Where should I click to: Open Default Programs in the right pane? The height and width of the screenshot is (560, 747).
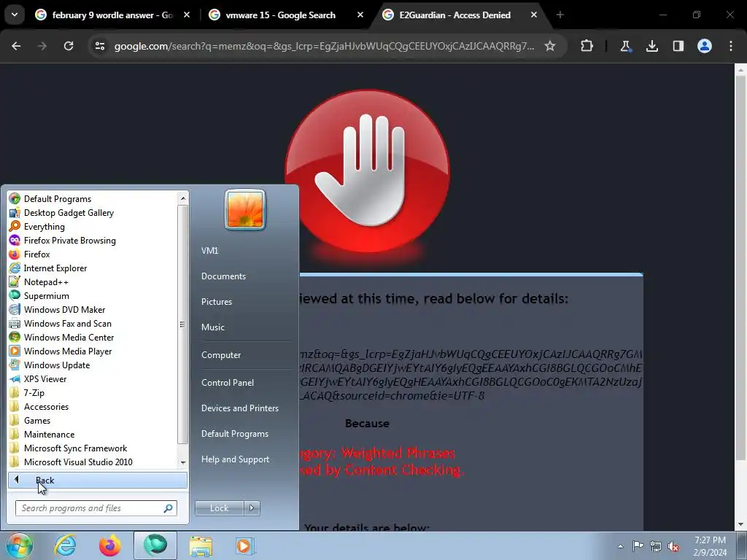(x=234, y=433)
